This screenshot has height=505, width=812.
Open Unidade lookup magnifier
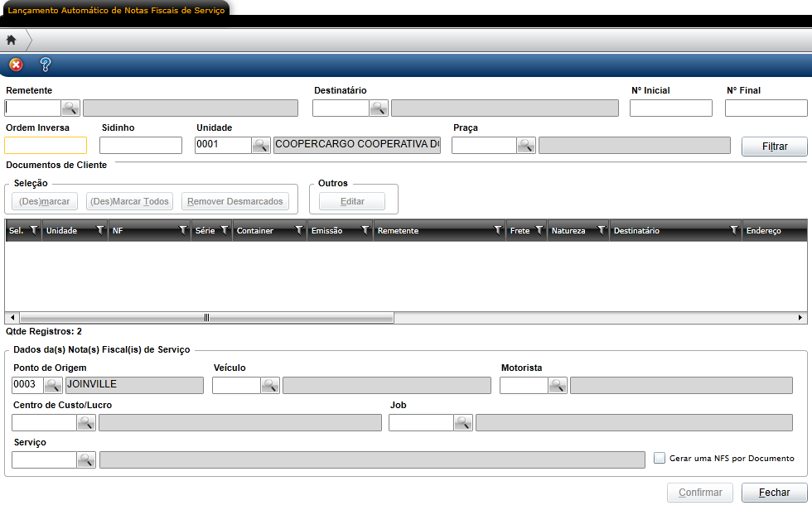pyautogui.click(x=261, y=145)
